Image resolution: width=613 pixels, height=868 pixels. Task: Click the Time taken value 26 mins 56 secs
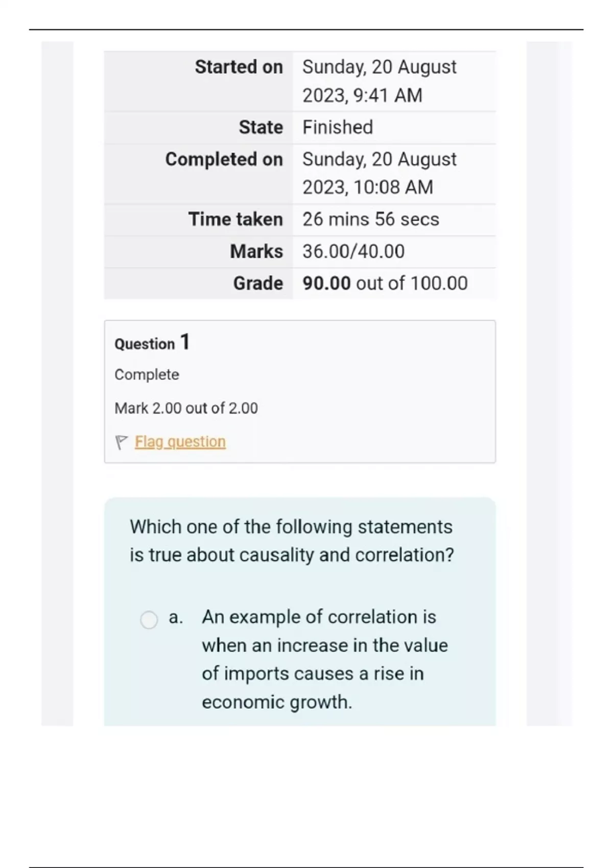(370, 219)
